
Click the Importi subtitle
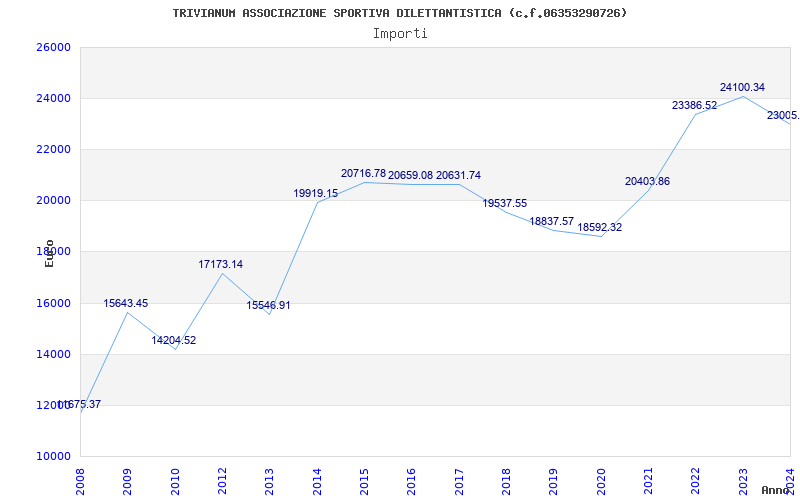point(400,34)
